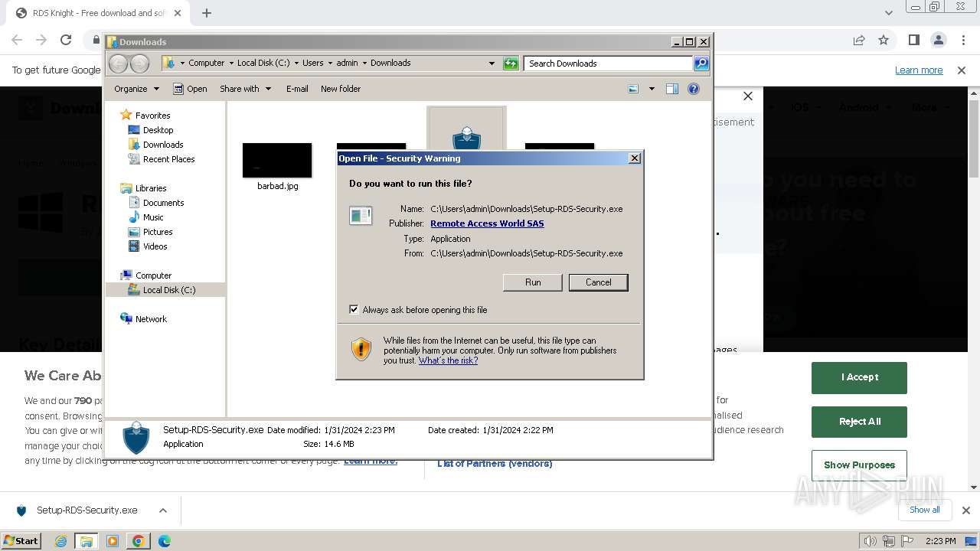Toggle the preview pane icon
Screen dimensions: 980x551
(672, 89)
